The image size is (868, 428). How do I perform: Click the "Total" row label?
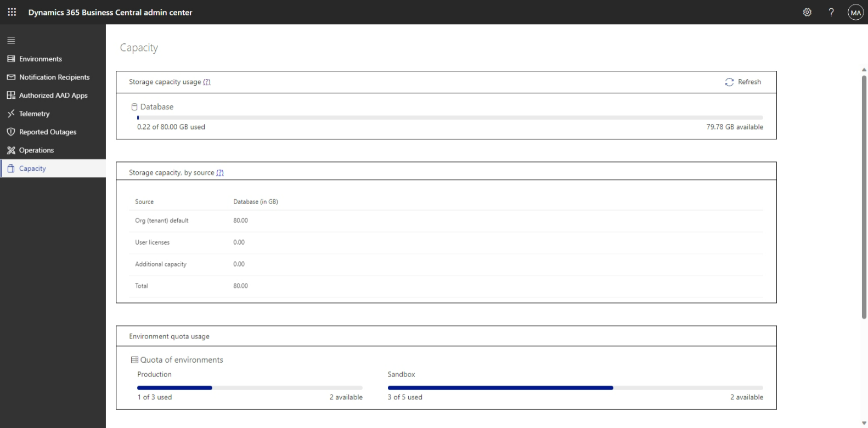[x=142, y=286]
